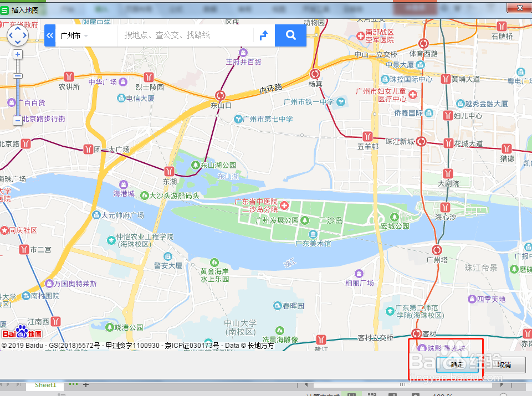
Task: Click the 警安大厦 building marker
Action: 167,256
